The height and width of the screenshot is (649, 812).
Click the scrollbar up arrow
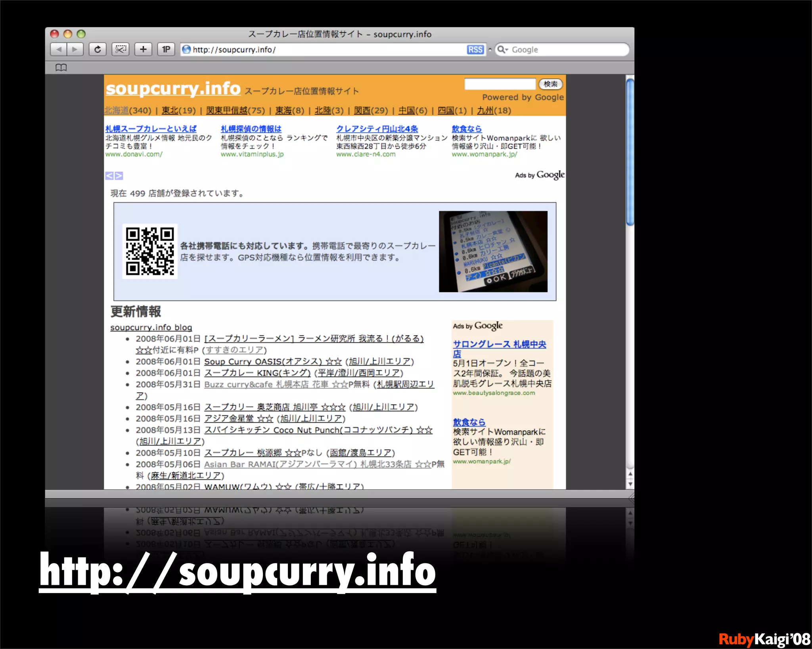point(630,474)
